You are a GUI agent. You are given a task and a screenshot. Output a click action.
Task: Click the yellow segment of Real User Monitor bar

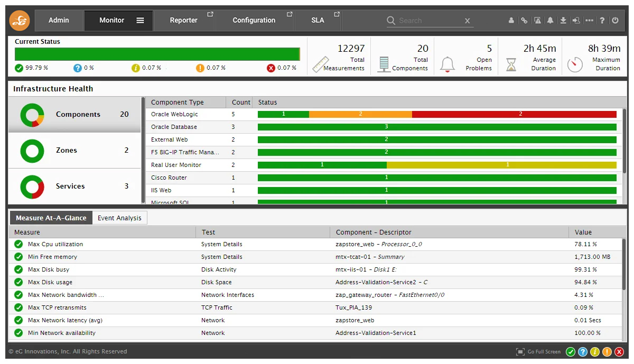pyautogui.click(x=501, y=165)
